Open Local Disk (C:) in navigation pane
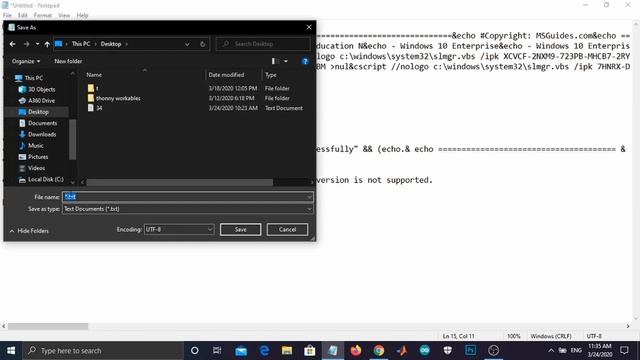This screenshot has width=640, height=360. click(x=41, y=180)
